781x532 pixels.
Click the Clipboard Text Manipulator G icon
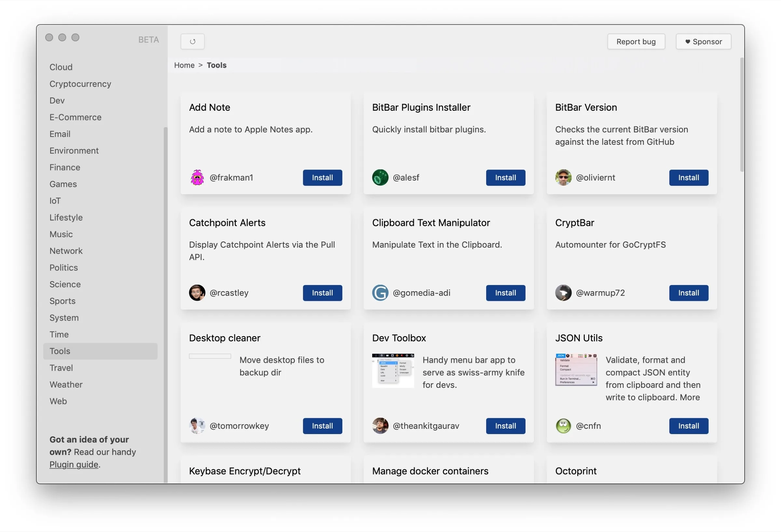tap(380, 293)
